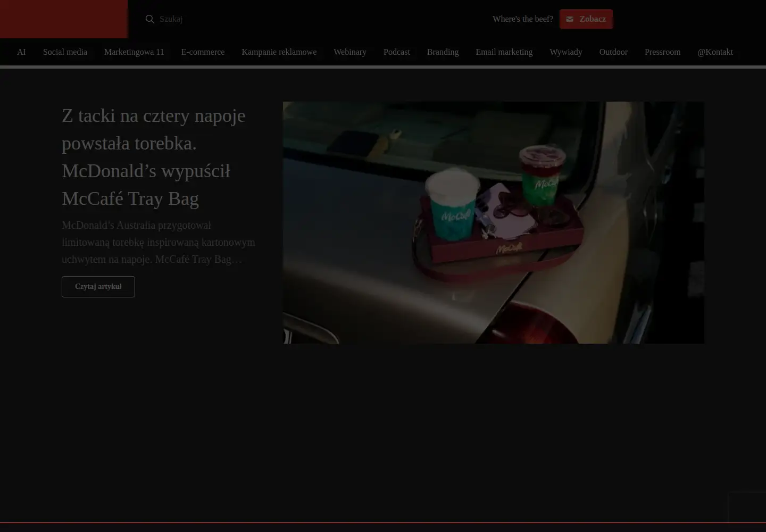766x532 pixels.
Task: Go to Social media category
Action: click(65, 52)
